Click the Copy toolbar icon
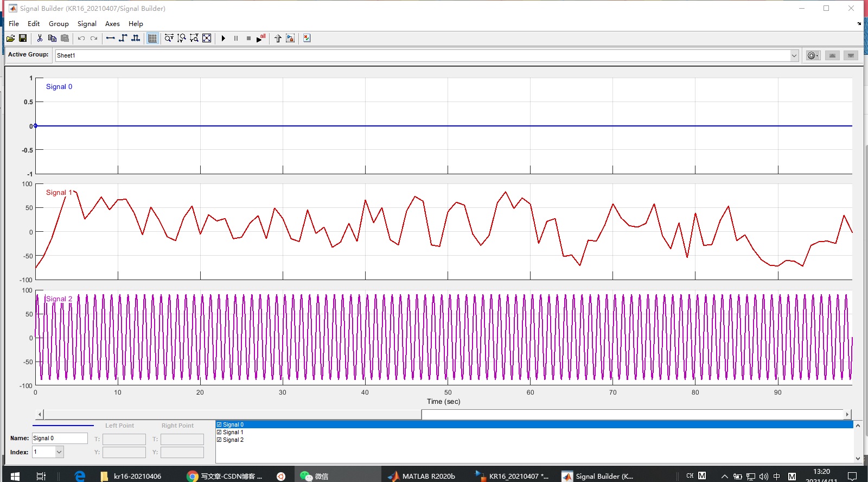The height and width of the screenshot is (482, 868). [52, 38]
